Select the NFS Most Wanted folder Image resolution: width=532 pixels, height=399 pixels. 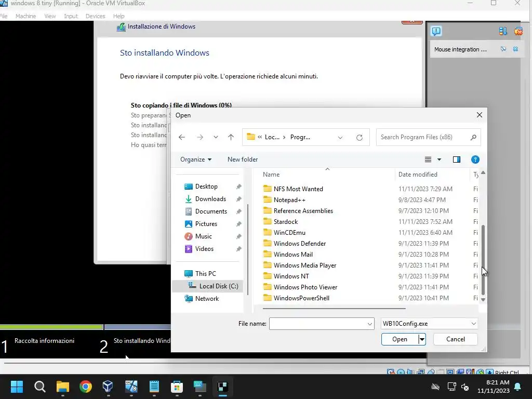coord(298,189)
